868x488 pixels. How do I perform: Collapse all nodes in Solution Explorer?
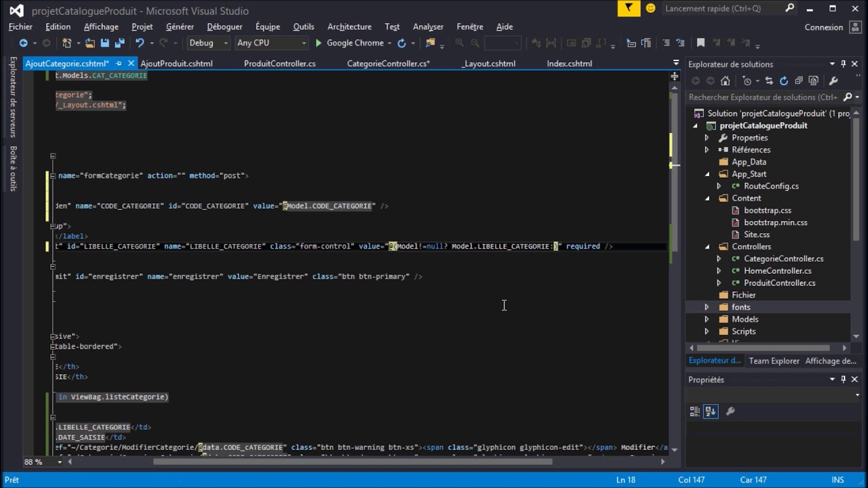click(x=799, y=81)
